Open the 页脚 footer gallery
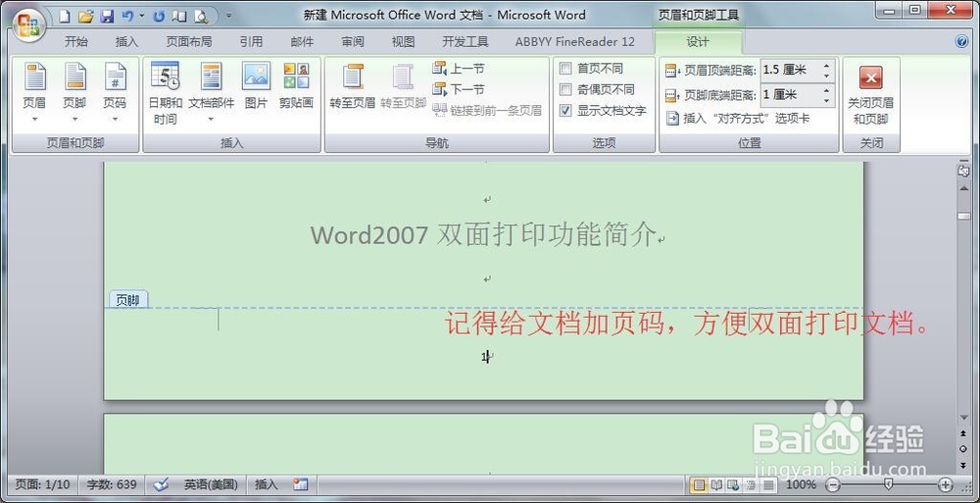This screenshot has width=980, height=503. pyautogui.click(x=74, y=92)
